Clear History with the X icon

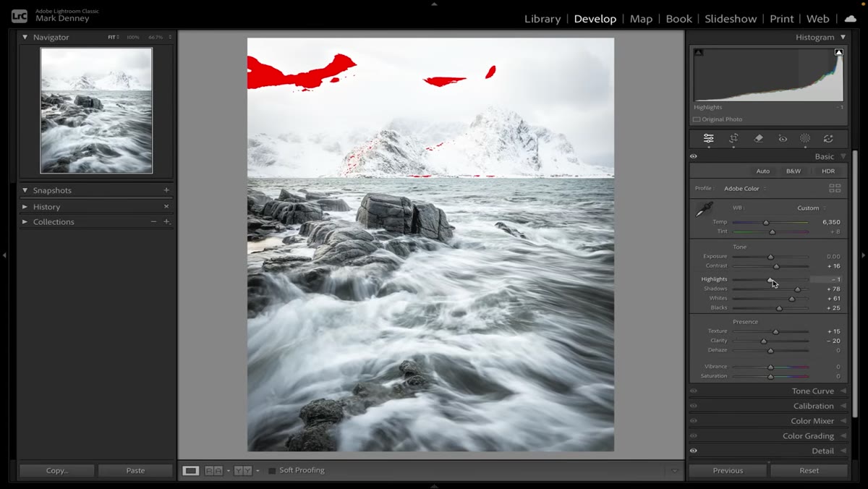click(x=166, y=206)
